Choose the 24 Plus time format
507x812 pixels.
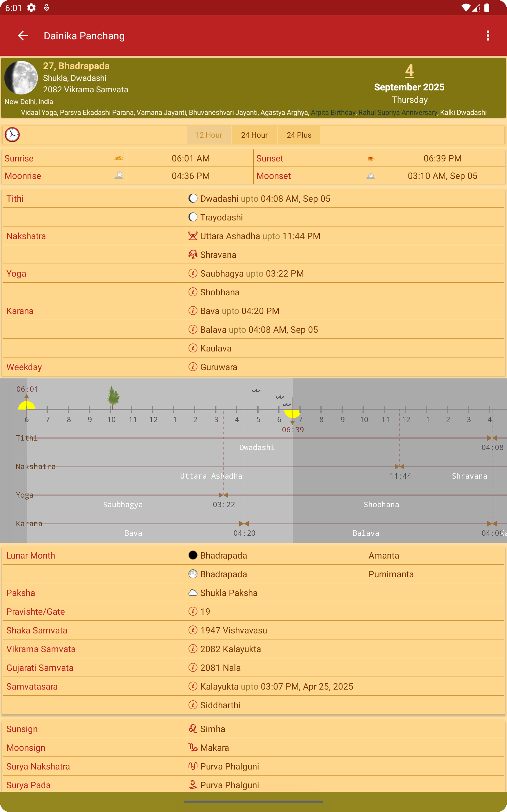click(x=299, y=135)
